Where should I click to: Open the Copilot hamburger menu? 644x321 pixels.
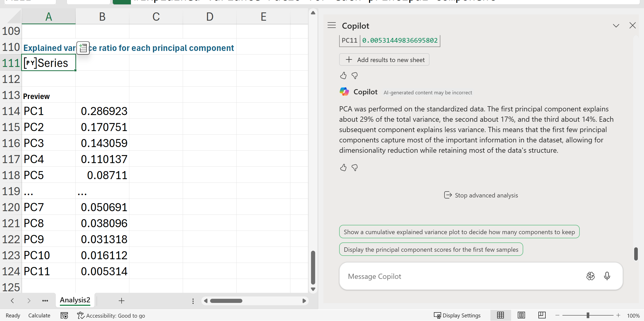(332, 25)
